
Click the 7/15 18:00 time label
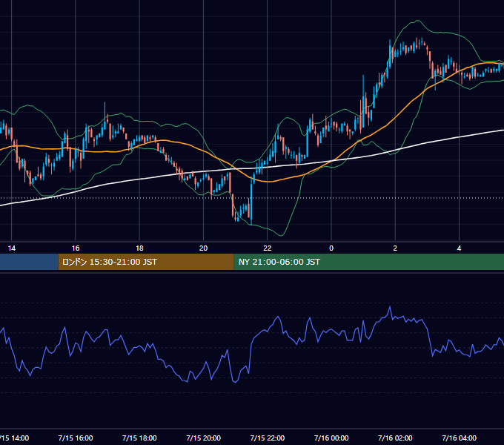point(139,438)
